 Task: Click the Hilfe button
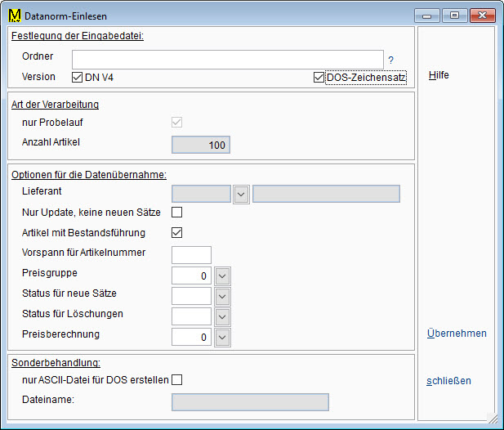click(x=439, y=75)
